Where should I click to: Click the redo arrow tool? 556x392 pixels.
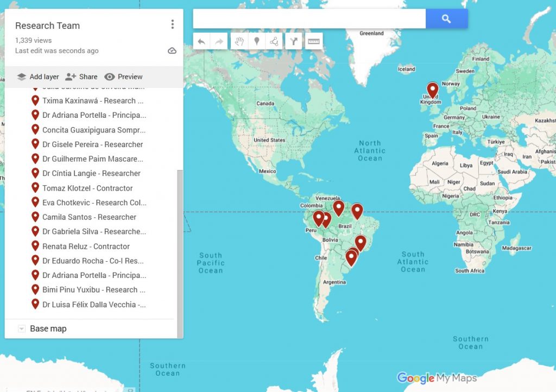219,41
